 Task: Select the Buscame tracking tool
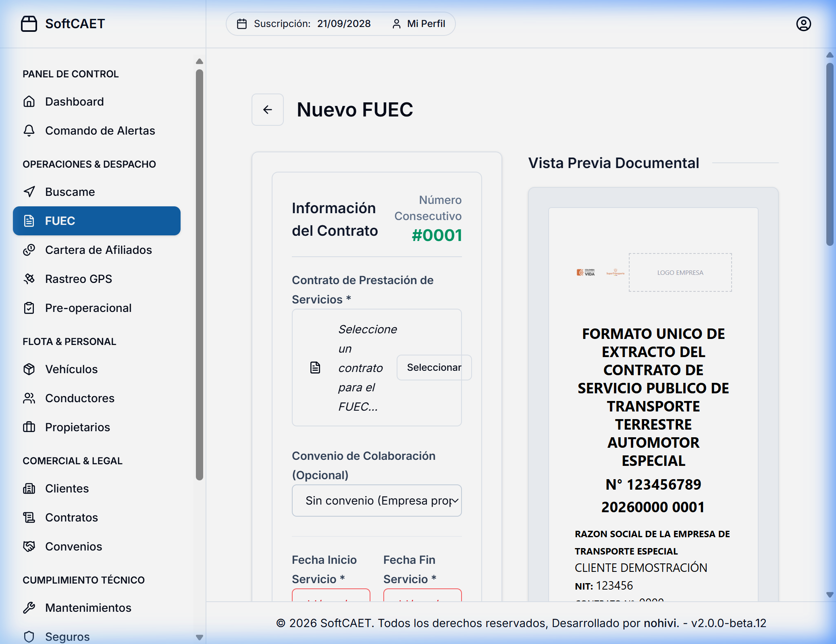pyautogui.click(x=70, y=192)
